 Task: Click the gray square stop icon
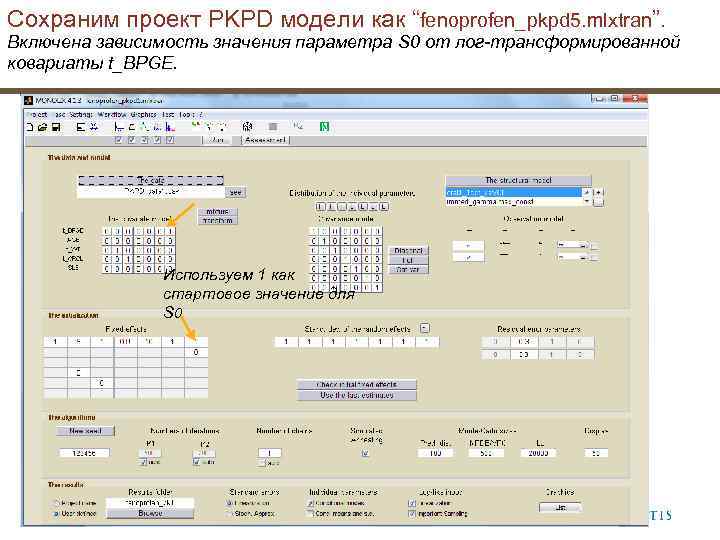click(x=273, y=127)
